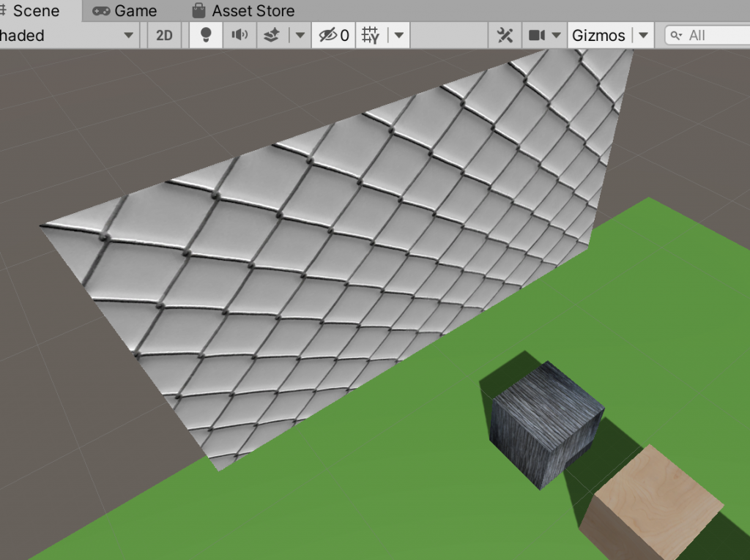750x560 pixels.
Task: Click the scene camera settings icon
Action: [538, 35]
